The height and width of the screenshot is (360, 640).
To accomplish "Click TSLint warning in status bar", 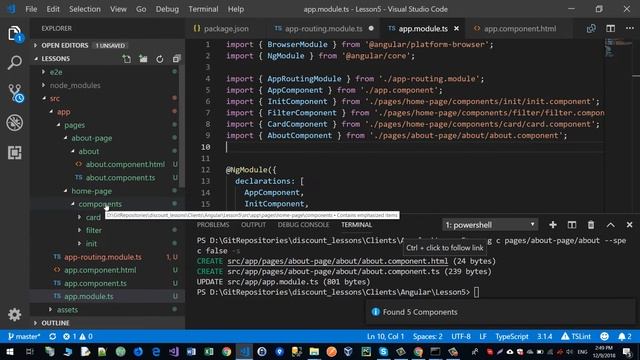I will (x=576, y=337).
